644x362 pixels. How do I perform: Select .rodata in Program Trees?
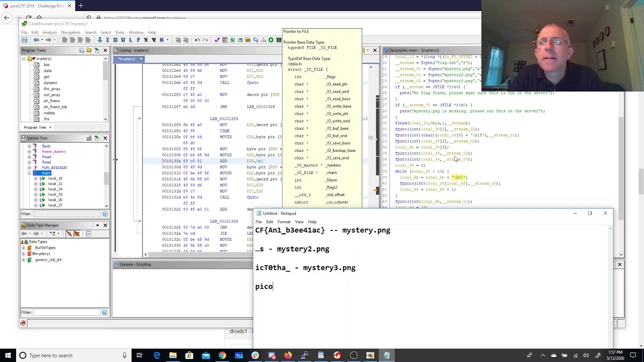click(x=49, y=113)
